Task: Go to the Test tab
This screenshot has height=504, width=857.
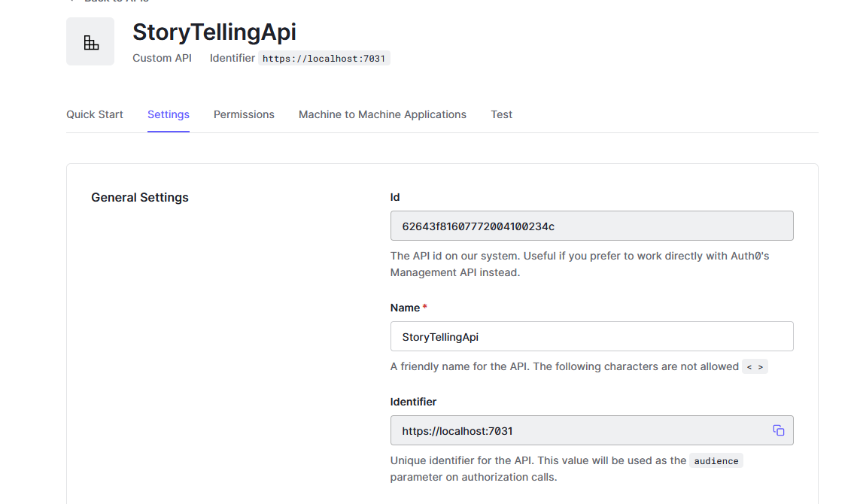Action: pos(501,114)
